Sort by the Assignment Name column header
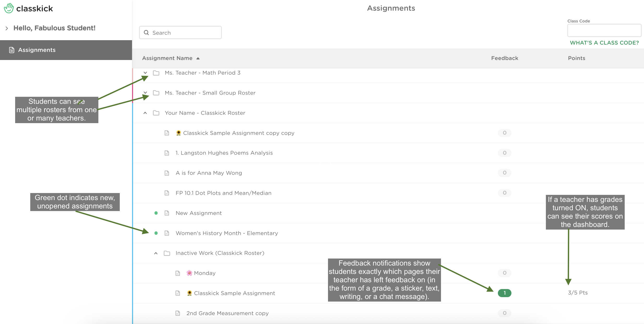The width and height of the screenshot is (644, 324). 167,58
